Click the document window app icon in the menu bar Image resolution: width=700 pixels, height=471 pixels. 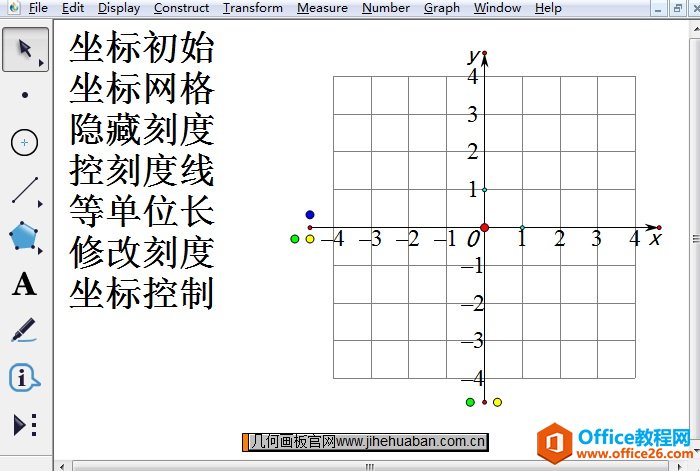tap(14, 8)
